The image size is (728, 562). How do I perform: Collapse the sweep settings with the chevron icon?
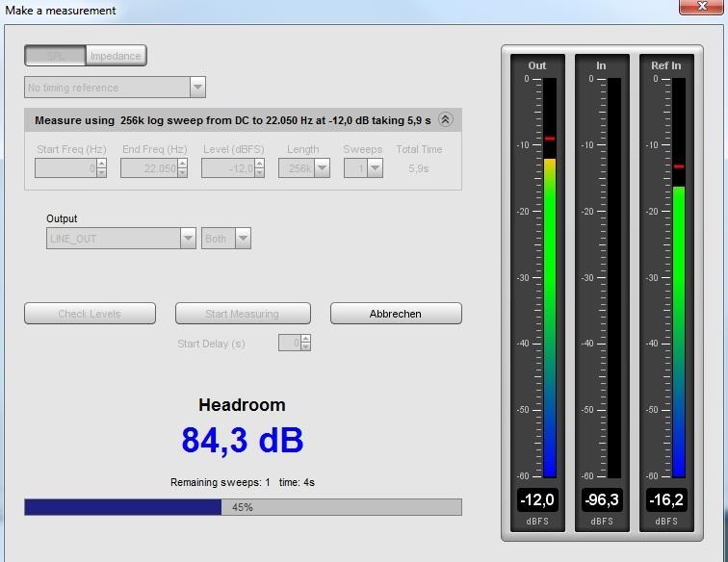point(445,119)
